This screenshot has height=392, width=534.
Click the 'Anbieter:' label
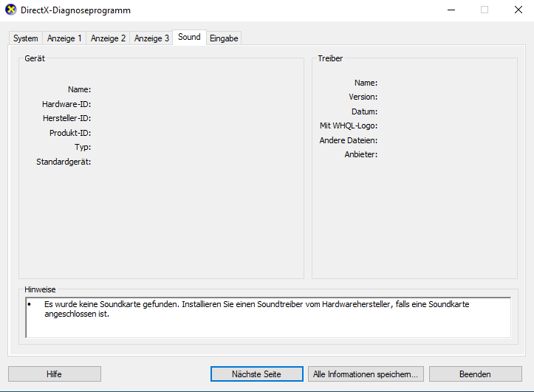pyautogui.click(x=361, y=154)
